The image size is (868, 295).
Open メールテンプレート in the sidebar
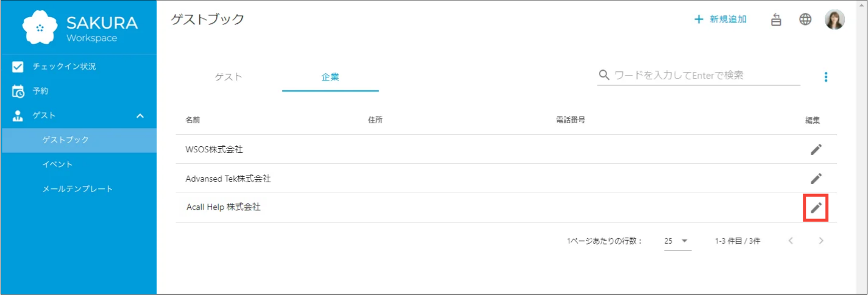78,189
